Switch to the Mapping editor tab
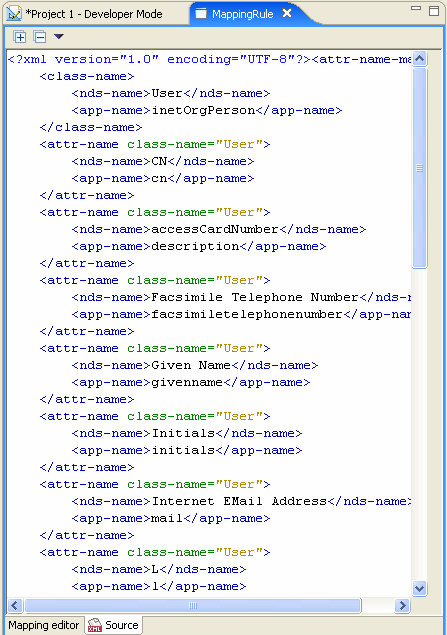This screenshot has width=447, height=635. point(44,625)
